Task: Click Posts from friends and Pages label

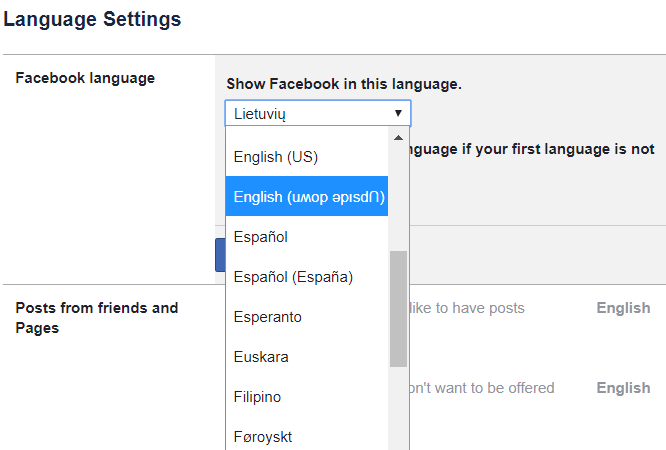Action: point(97,317)
